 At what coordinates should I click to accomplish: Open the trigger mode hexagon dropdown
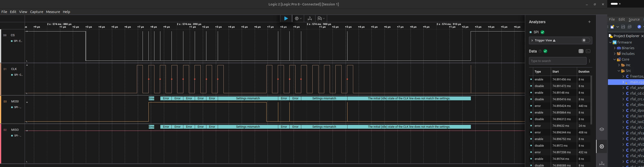pos(298,18)
